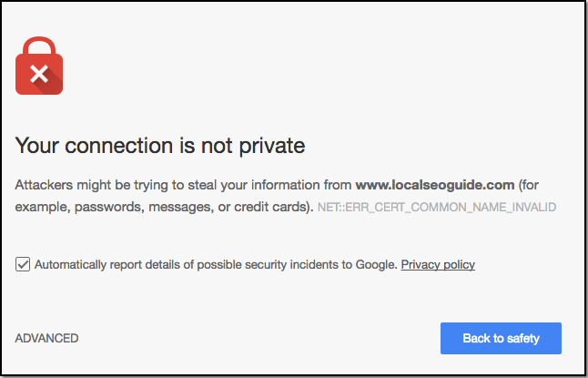Click the 'Your connection is not private' heading
The image size is (588, 378).
(x=160, y=145)
